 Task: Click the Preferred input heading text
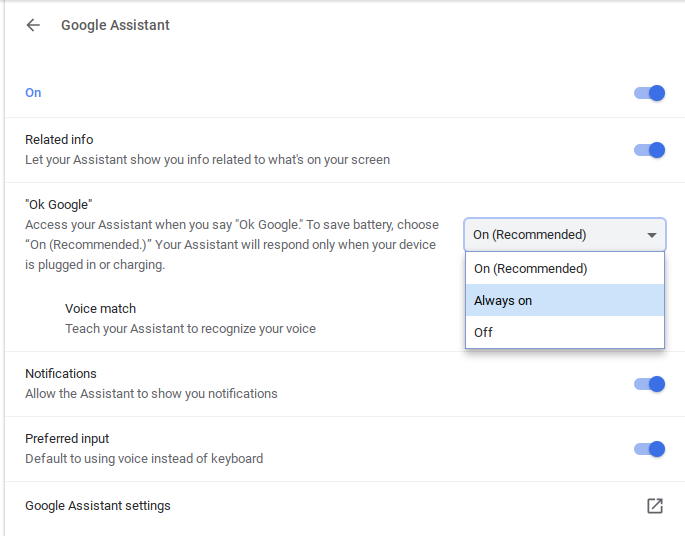coord(67,439)
